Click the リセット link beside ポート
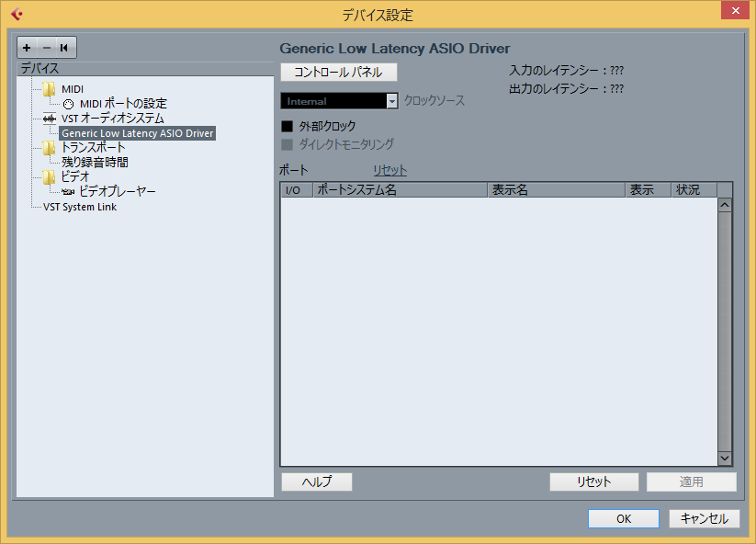This screenshot has height=544, width=756. pyautogui.click(x=390, y=170)
